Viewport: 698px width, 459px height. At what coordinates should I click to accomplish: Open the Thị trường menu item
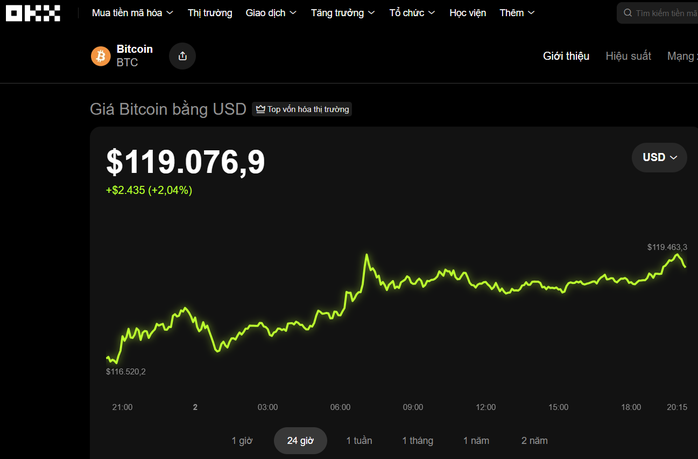click(x=210, y=13)
